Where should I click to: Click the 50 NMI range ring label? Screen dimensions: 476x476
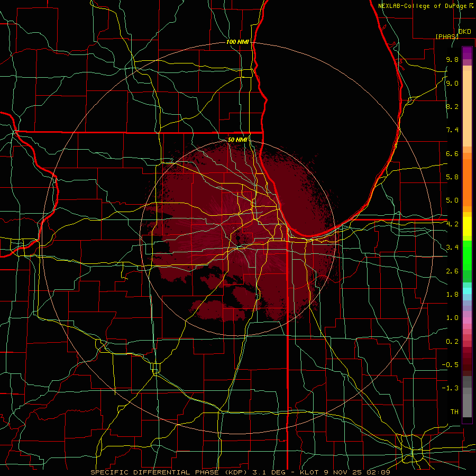point(237,140)
